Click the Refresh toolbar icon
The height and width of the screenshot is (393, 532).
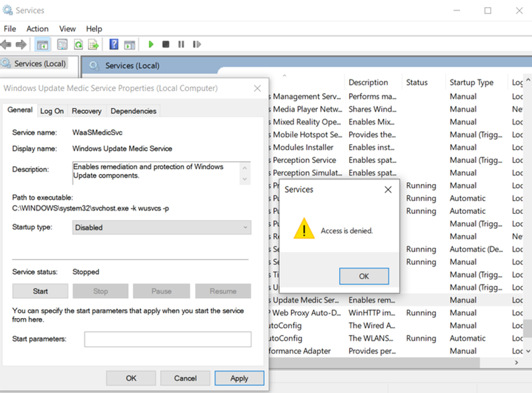point(78,44)
